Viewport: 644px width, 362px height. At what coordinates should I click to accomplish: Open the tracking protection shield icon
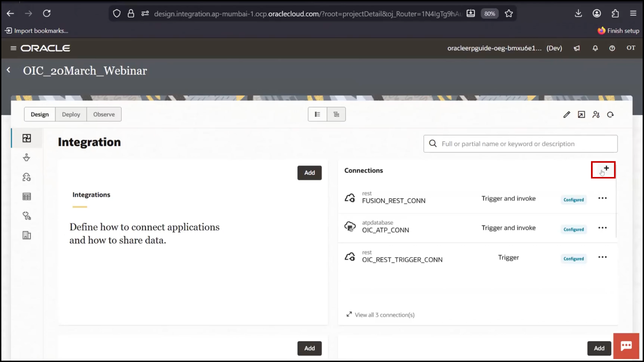116,13
